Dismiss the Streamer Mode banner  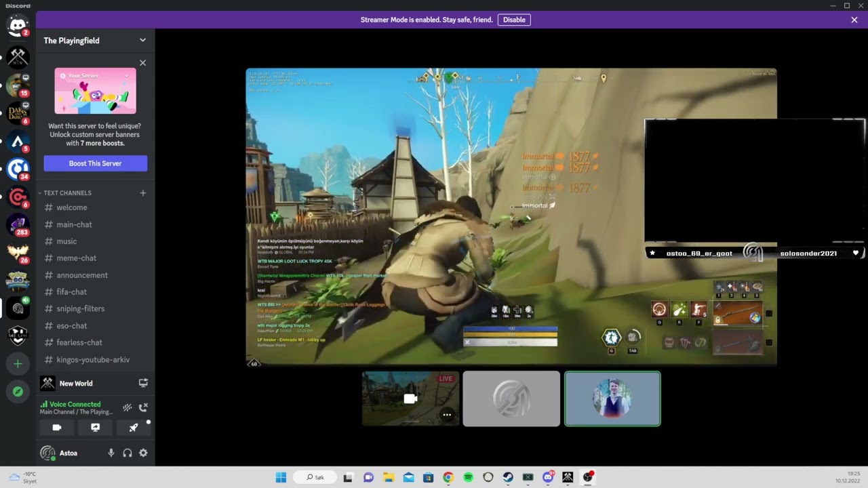(x=854, y=20)
